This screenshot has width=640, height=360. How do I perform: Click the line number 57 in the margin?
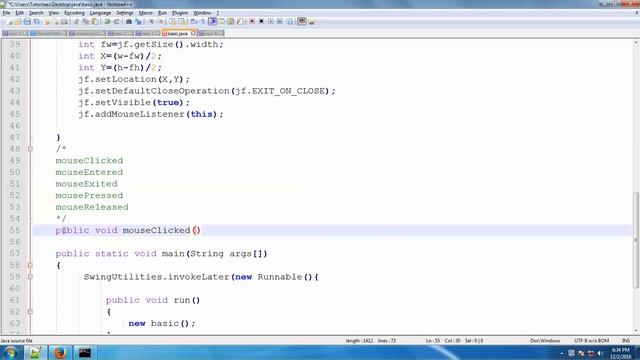pos(15,254)
